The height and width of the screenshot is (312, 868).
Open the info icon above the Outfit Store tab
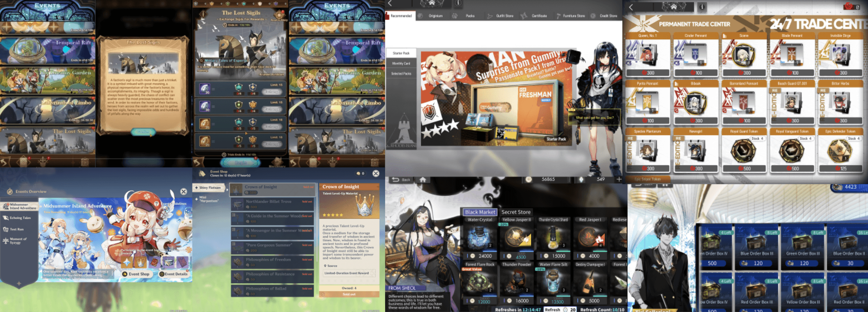[x=458, y=3]
